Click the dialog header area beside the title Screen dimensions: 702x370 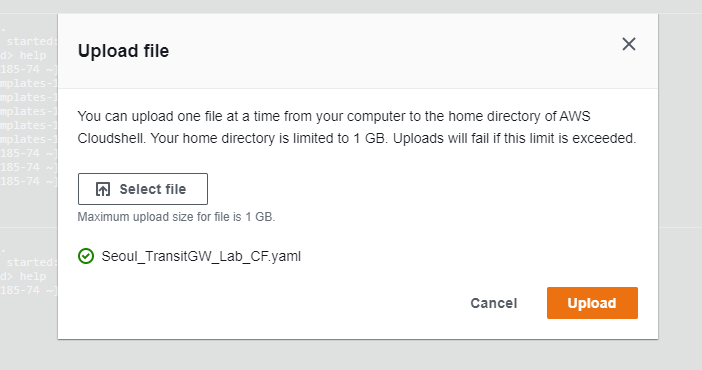pyautogui.click(x=394, y=51)
